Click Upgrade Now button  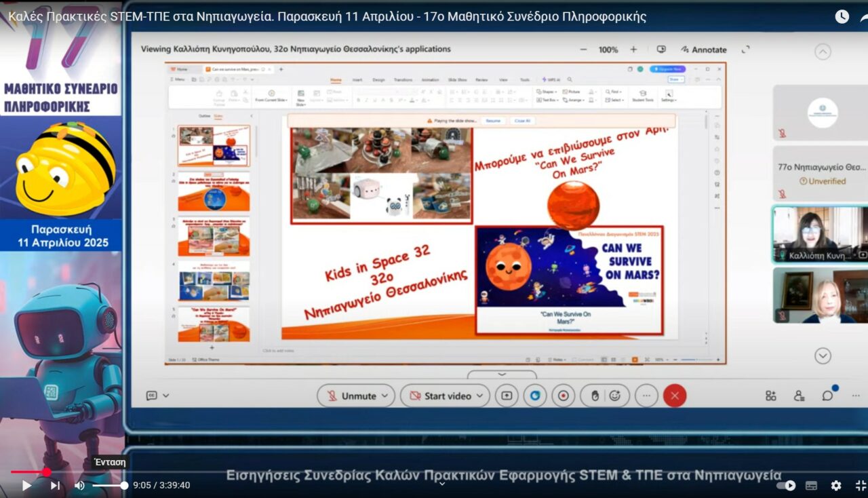click(x=667, y=69)
